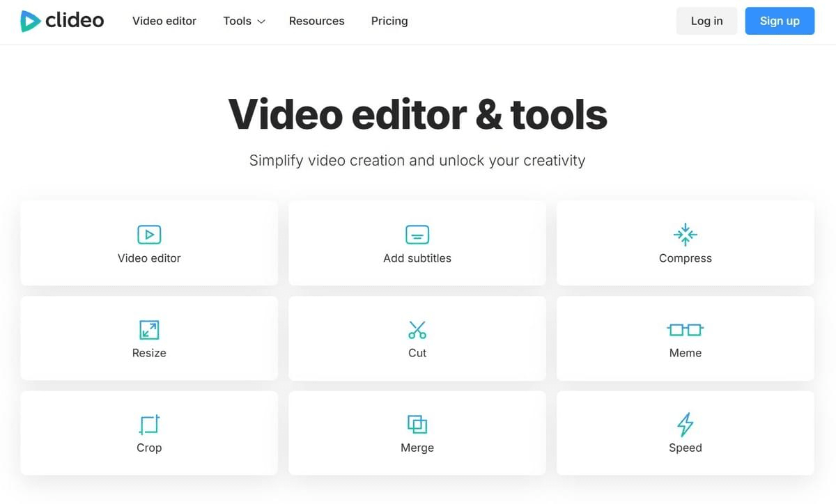836x504 pixels.
Task: Select the Crop tool icon
Action: click(x=149, y=425)
